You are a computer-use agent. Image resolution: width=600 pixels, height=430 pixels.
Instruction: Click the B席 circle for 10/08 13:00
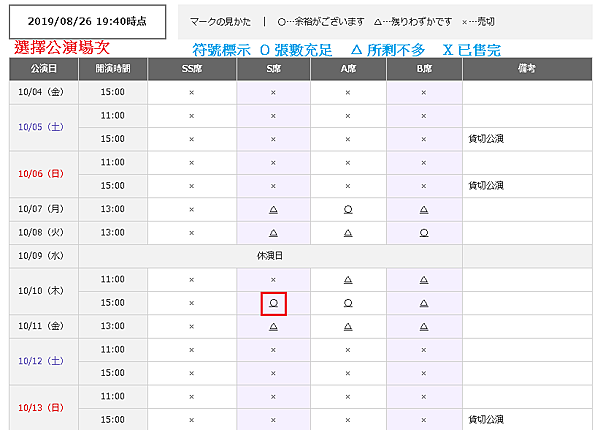point(424,233)
